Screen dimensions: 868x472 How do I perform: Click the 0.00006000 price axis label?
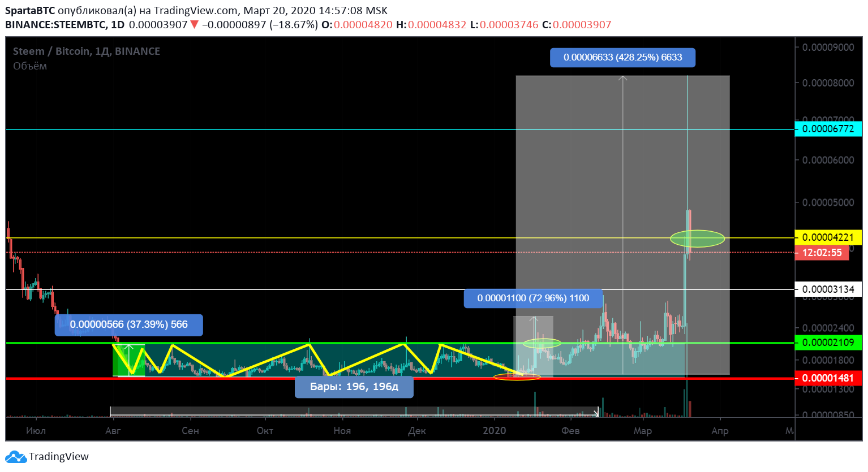click(828, 161)
